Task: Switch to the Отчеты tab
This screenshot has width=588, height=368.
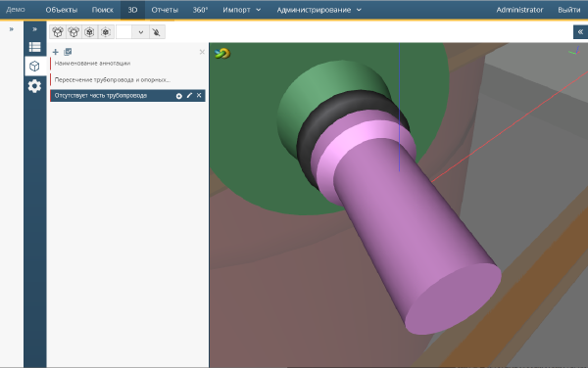Action: [165, 10]
